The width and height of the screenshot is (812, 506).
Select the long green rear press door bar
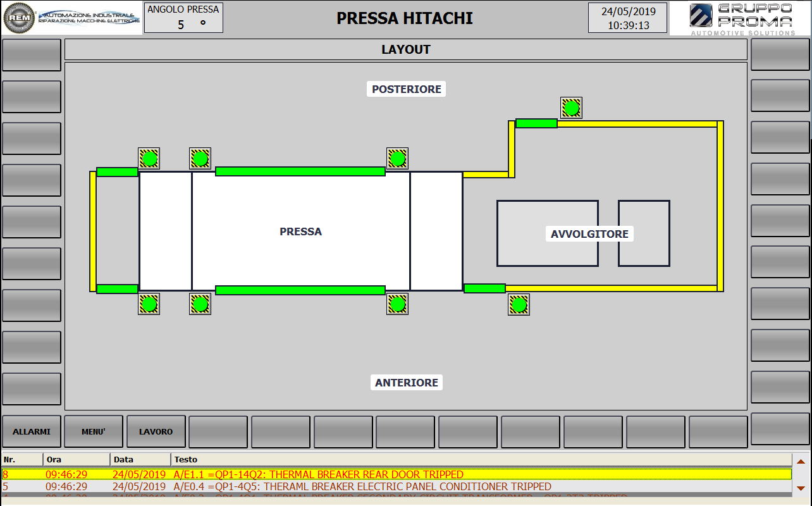click(x=300, y=171)
